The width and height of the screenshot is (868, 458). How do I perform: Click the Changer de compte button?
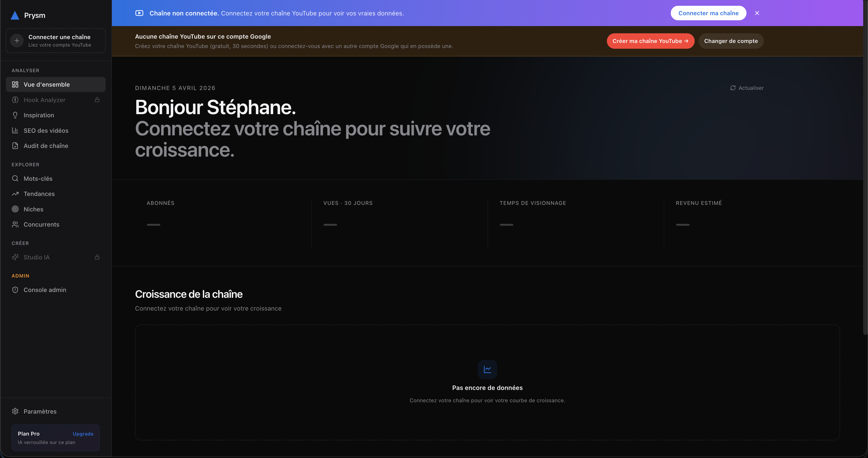pyautogui.click(x=731, y=41)
